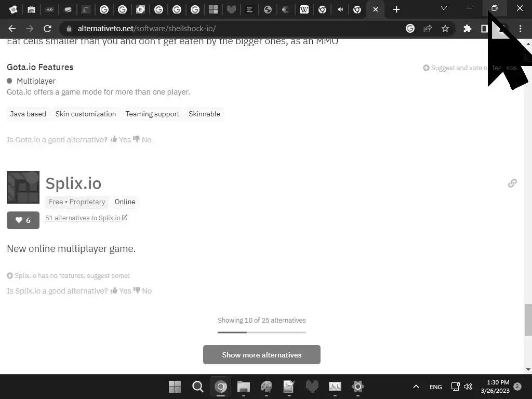Open taskbar Search
The height and width of the screenshot is (399, 532).
197,387
